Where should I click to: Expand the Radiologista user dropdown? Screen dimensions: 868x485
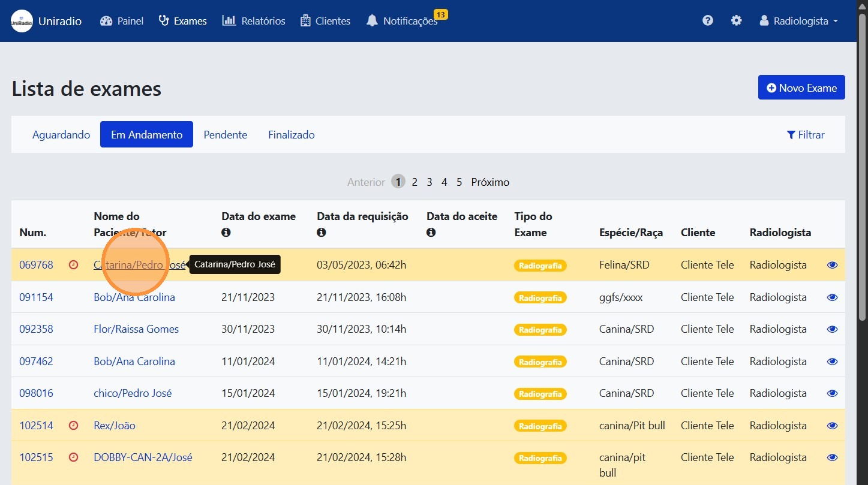click(x=798, y=21)
